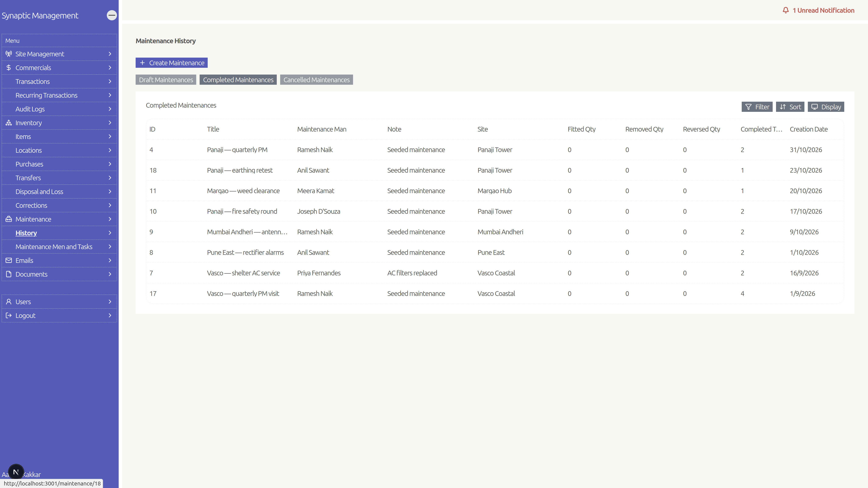Open Vasco — shelter AC service row
This screenshot has height=488, width=868.
495,273
